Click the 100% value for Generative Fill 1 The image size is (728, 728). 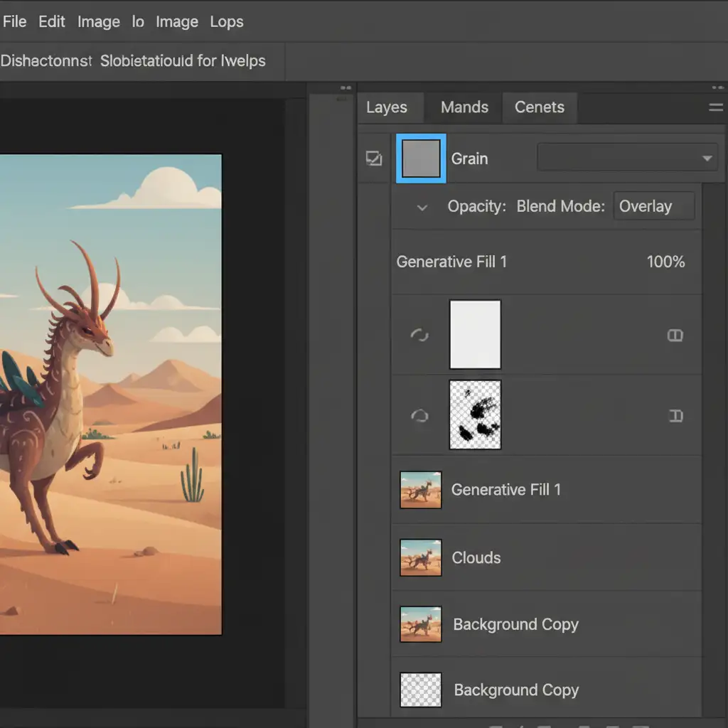665,262
